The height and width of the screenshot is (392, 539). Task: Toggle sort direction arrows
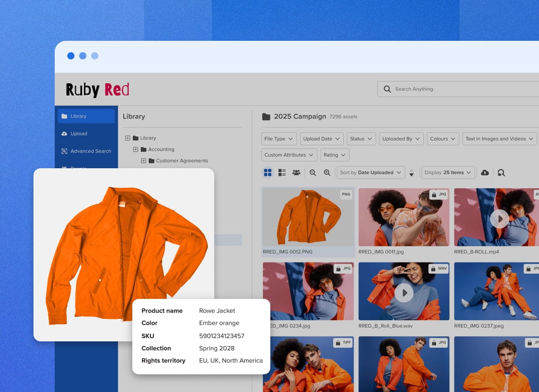pyautogui.click(x=412, y=173)
